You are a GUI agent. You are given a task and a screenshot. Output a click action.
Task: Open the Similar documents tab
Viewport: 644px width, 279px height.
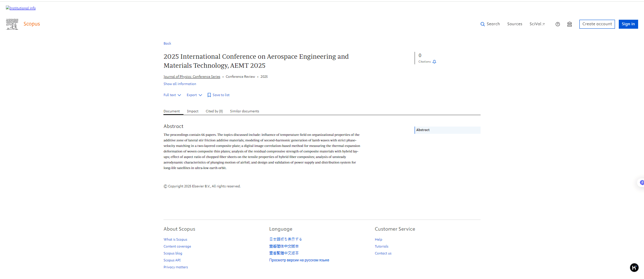click(244, 111)
